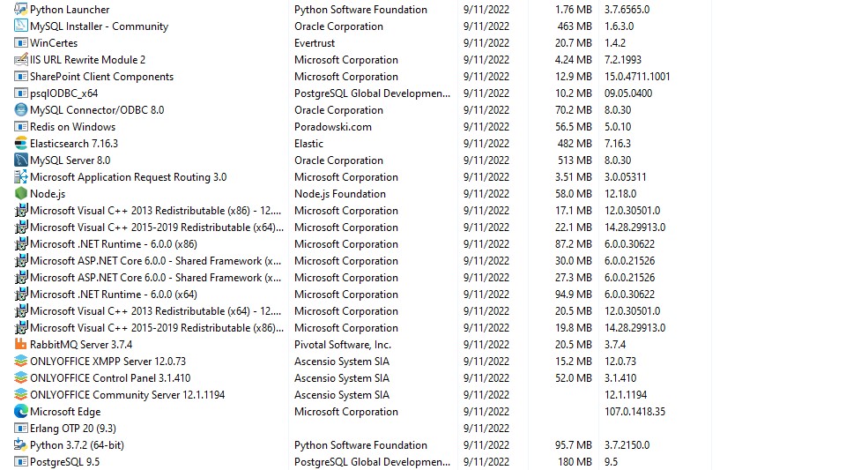Select Ascensio System SIA for ONLYOFFICE Control Panel
868x470 pixels.
click(x=342, y=378)
